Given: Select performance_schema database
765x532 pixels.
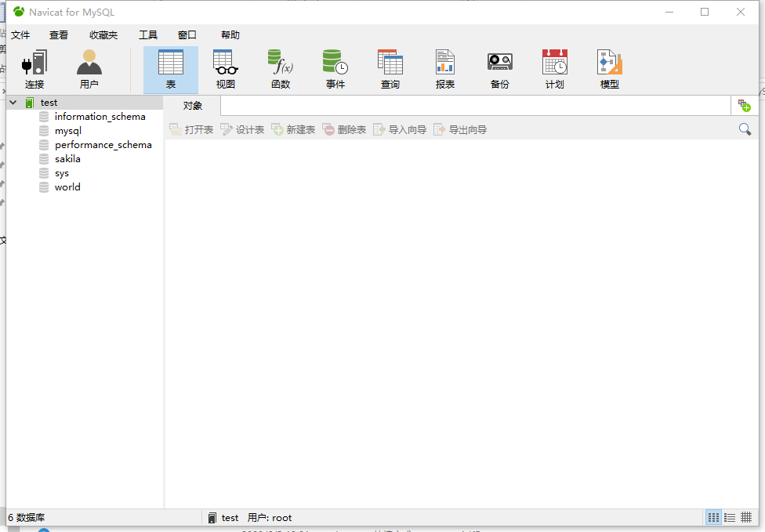Looking at the screenshot, I should (x=103, y=145).
